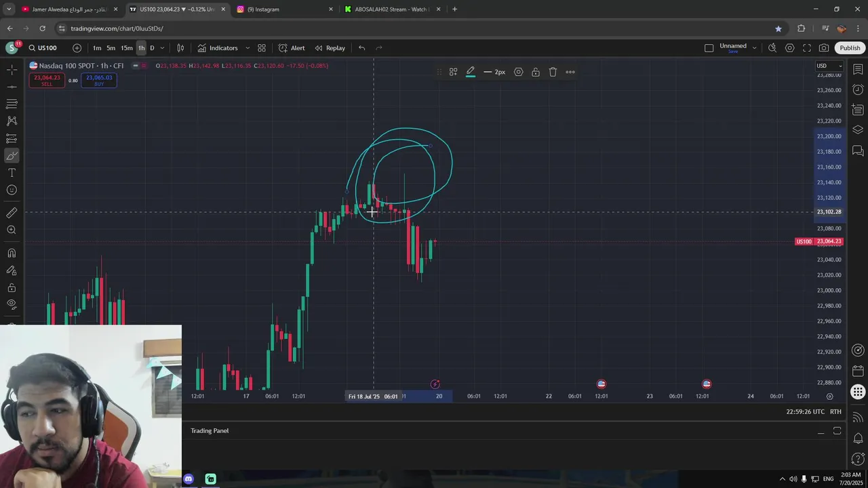Open the quick search icon in top bar
Screen dimensions: 868x488
click(x=772, y=48)
